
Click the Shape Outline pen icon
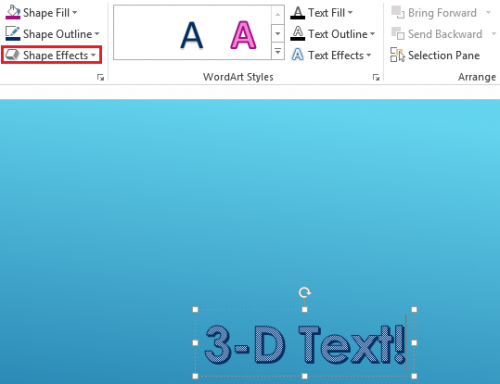click(x=13, y=34)
